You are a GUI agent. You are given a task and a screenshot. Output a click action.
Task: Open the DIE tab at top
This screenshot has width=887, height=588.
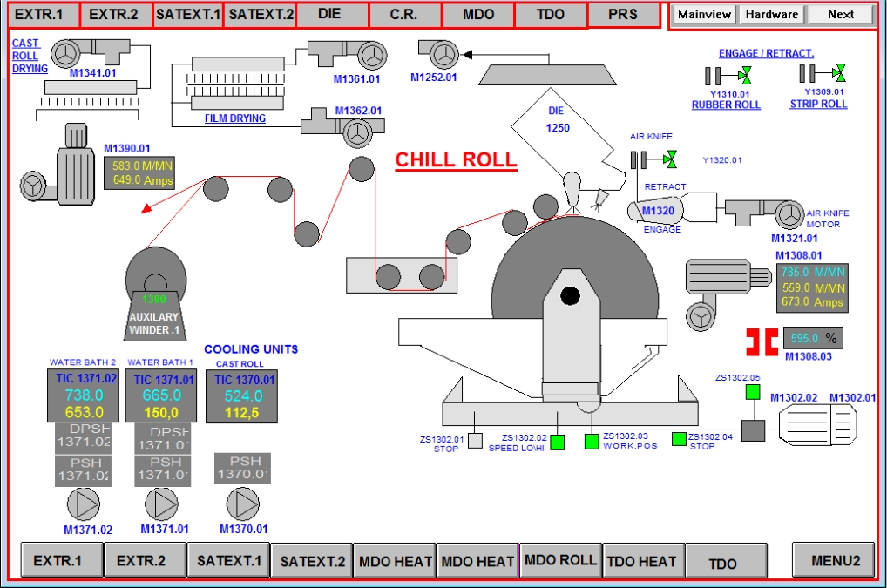click(330, 15)
